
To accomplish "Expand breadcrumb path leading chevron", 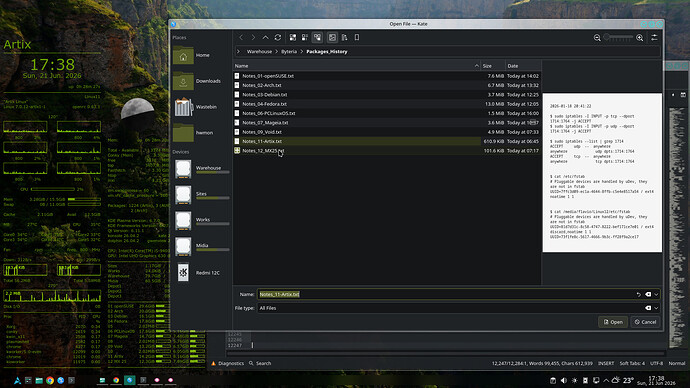I will (x=239, y=52).
